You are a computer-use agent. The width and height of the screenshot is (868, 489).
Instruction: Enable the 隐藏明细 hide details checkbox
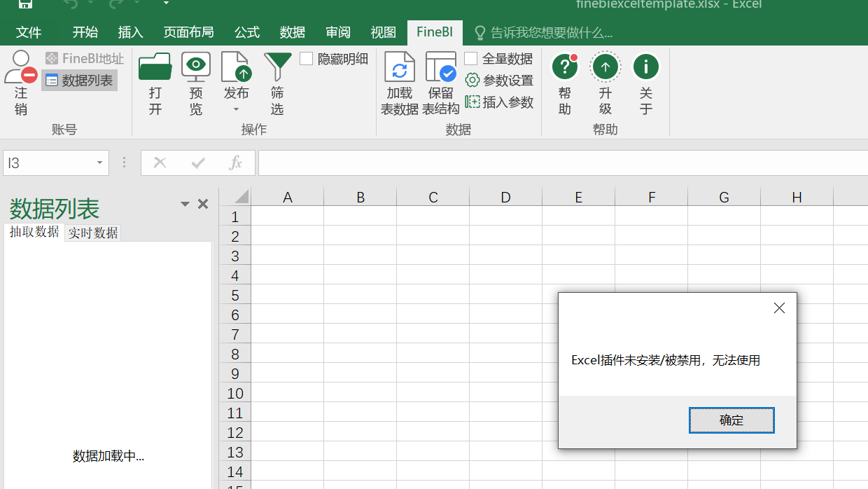(x=306, y=59)
